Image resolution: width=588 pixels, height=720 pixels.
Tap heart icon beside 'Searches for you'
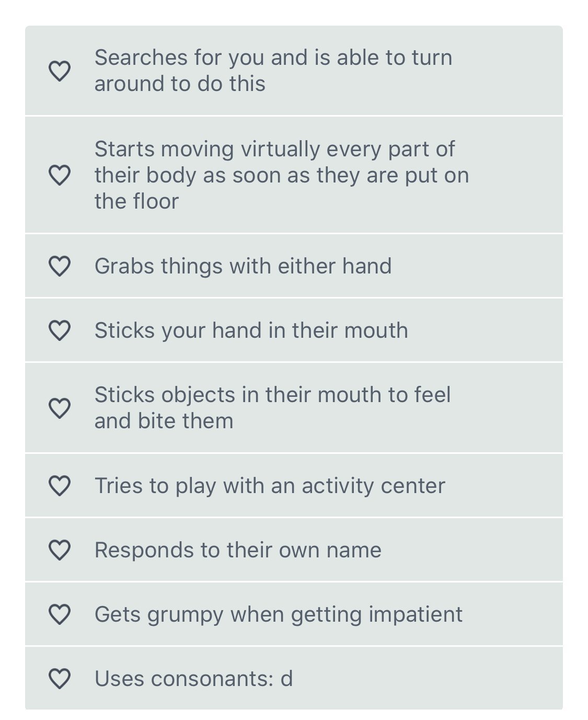pyautogui.click(x=59, y=71)
